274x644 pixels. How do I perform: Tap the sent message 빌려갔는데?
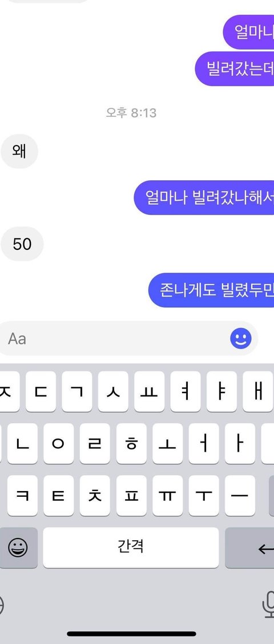235,68
